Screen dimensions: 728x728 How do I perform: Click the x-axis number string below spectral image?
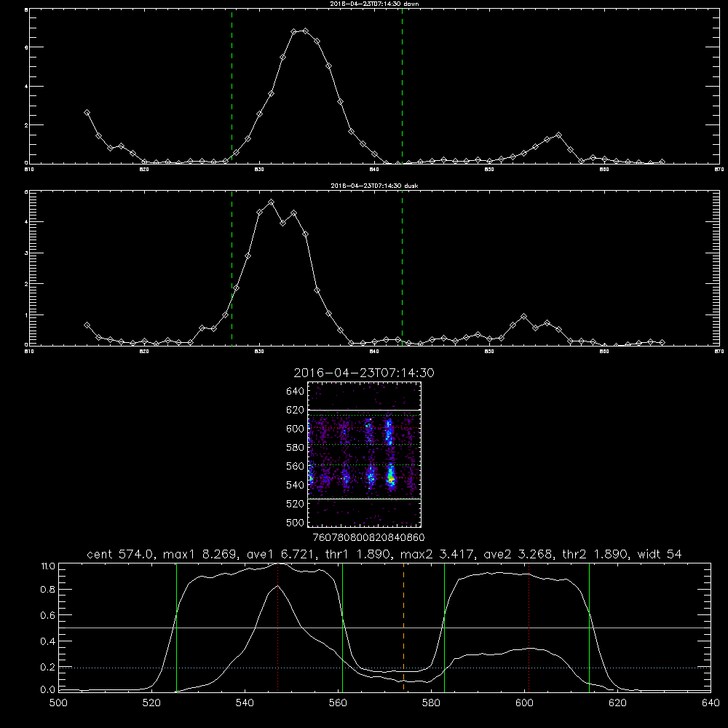click(369, 537)
